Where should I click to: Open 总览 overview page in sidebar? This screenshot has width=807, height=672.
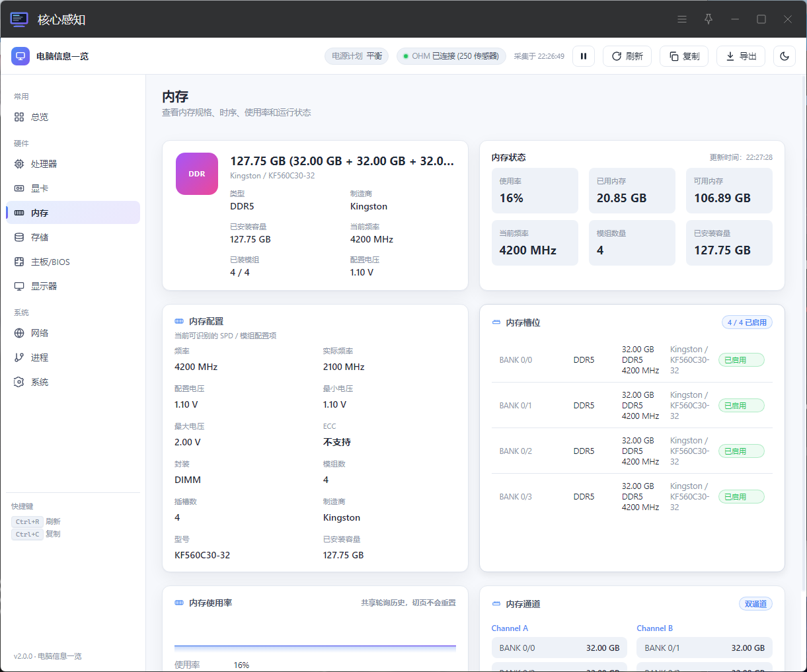tap(73, 117)
